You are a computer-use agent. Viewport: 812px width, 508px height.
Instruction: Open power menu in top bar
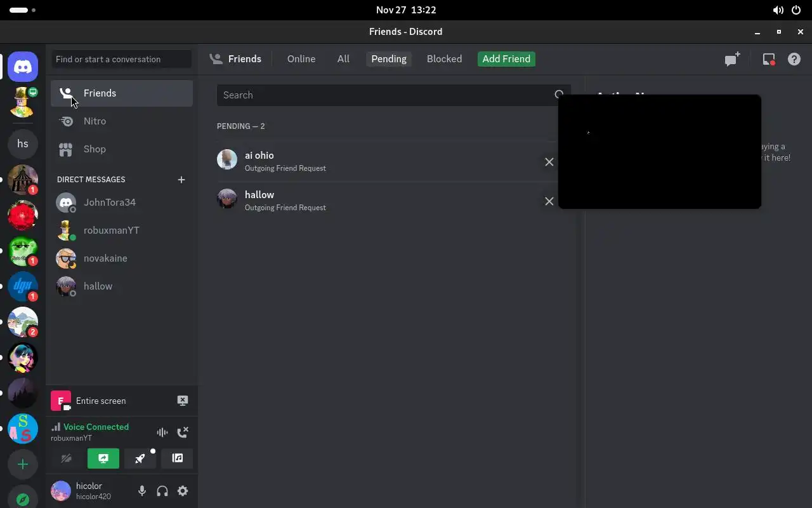[797, 10]
